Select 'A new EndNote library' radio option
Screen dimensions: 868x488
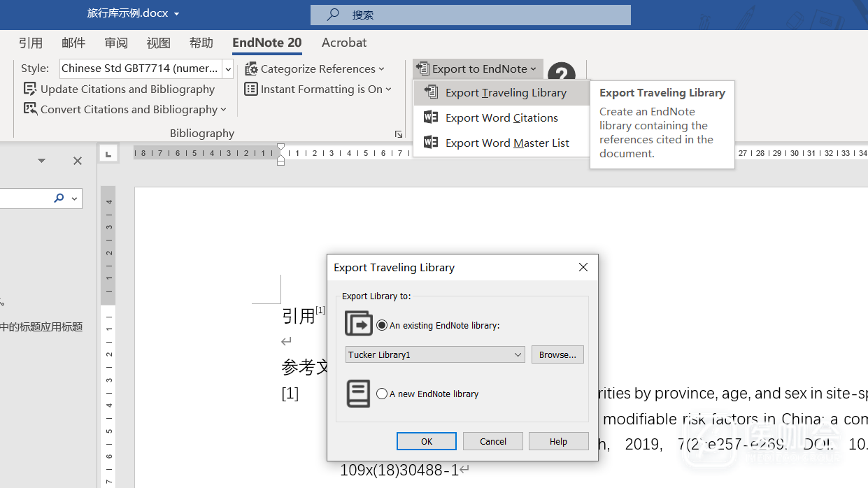382,394
